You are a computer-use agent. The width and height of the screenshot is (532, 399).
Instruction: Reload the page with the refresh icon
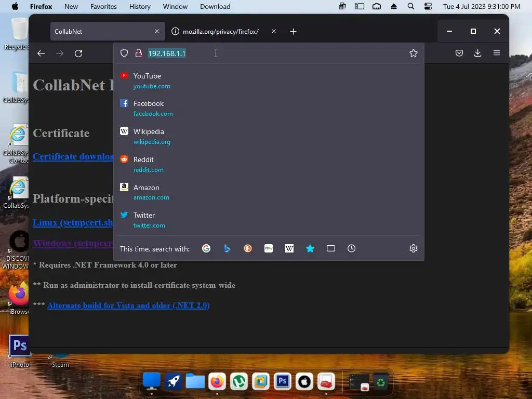(78, 54)
